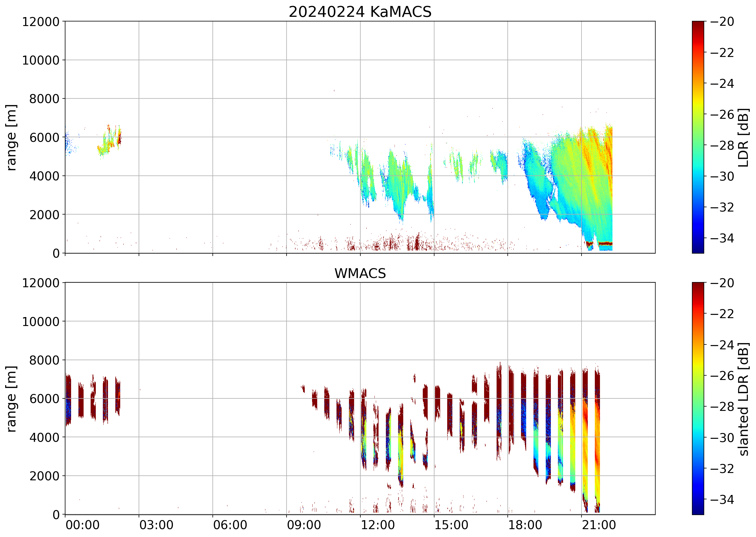Click the '00:00' time axis tick label
Viewport: 756px width, 537px height.
point(82,525)
